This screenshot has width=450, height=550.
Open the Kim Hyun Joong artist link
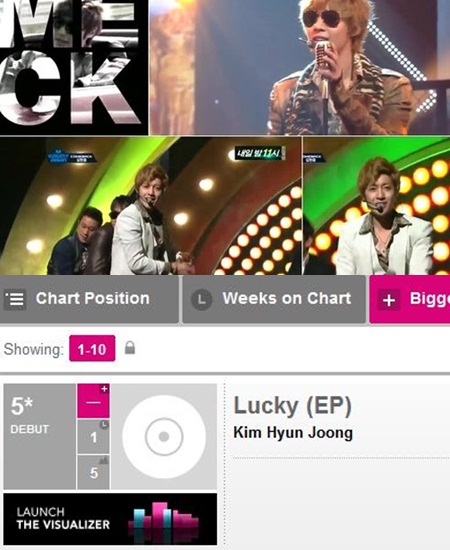293,432
